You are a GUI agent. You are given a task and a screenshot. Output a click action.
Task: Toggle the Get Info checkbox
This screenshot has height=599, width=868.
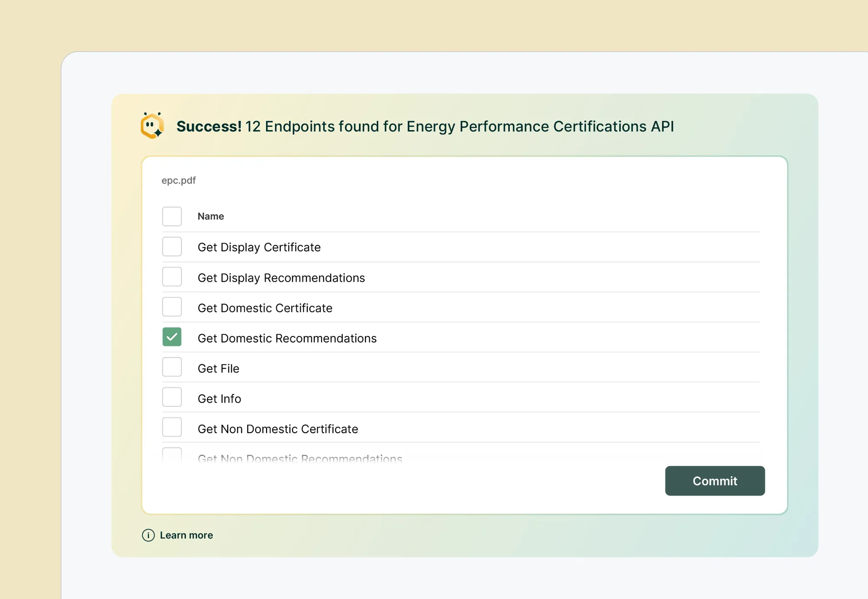172,398
